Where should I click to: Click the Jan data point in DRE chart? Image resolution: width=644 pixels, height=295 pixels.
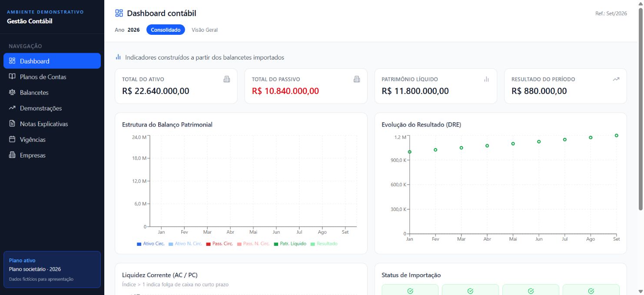pyautogui.click(x=409, y=152)
